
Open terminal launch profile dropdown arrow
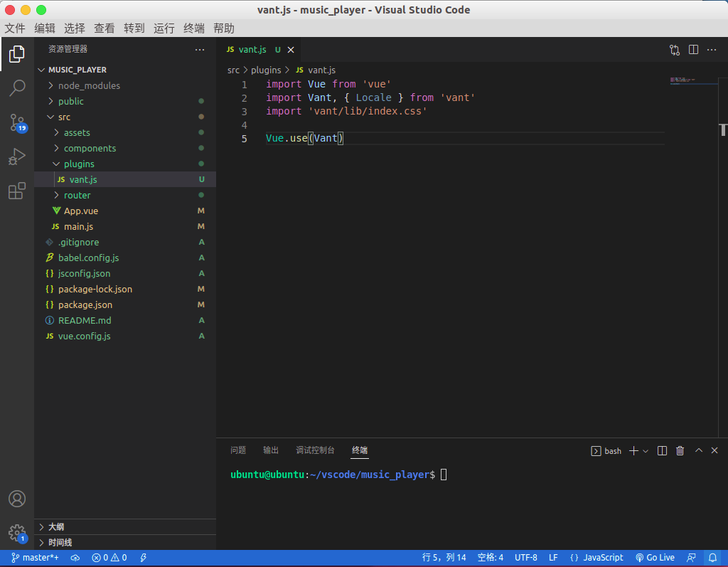click(x=646, y=451)
